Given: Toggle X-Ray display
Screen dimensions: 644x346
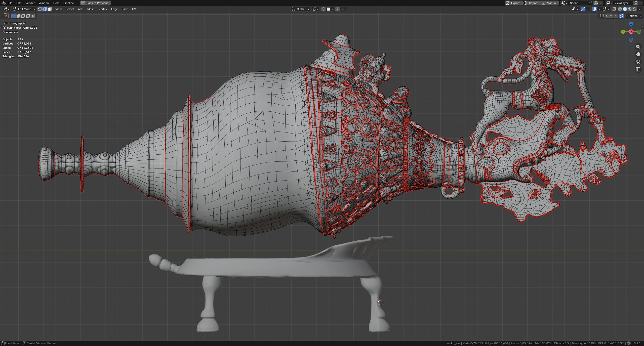Looking at the screenshot, I should click(614, 9).
